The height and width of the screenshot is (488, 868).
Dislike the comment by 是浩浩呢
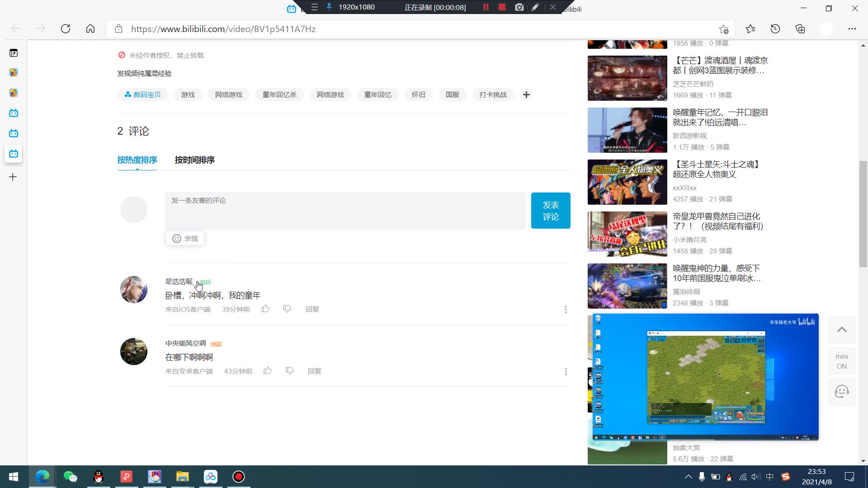pyautogui.click(x=287, y=309)
